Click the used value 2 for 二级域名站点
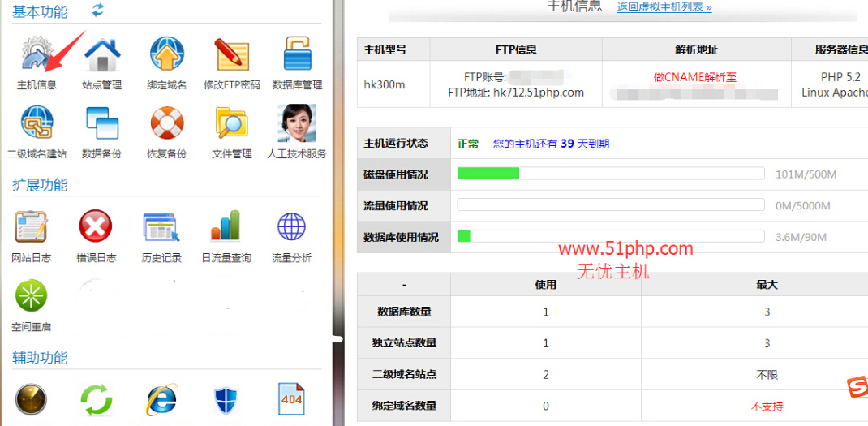 [546, 375]
